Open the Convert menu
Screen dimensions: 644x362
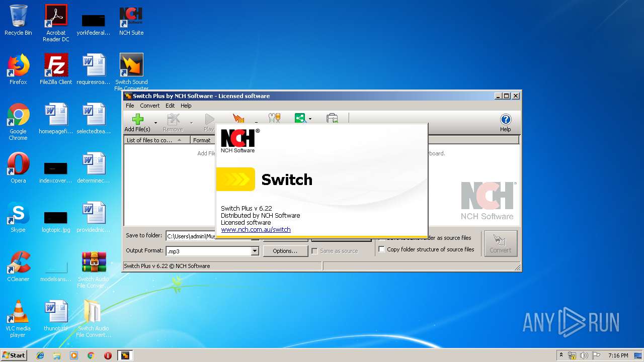pyautogui.click(x=149, y=106)
